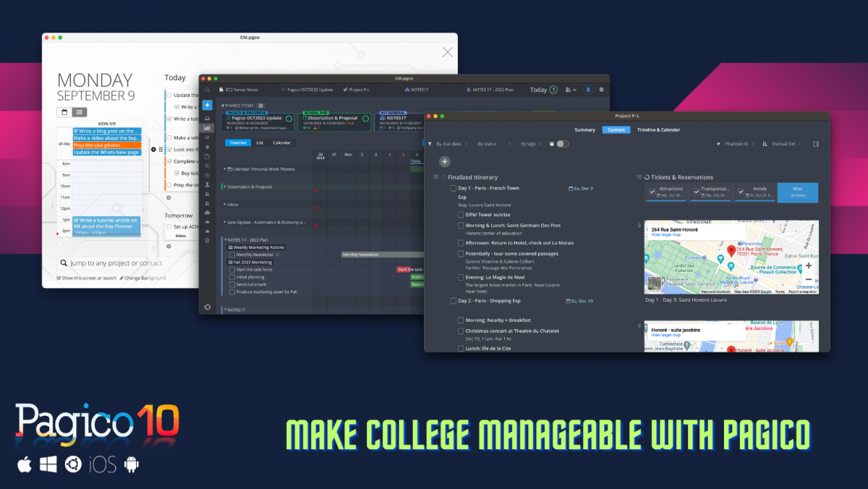Open the contacts dropdown in CM.pgco toolbar
Screen dimensions: 868x489
(571, 90)
